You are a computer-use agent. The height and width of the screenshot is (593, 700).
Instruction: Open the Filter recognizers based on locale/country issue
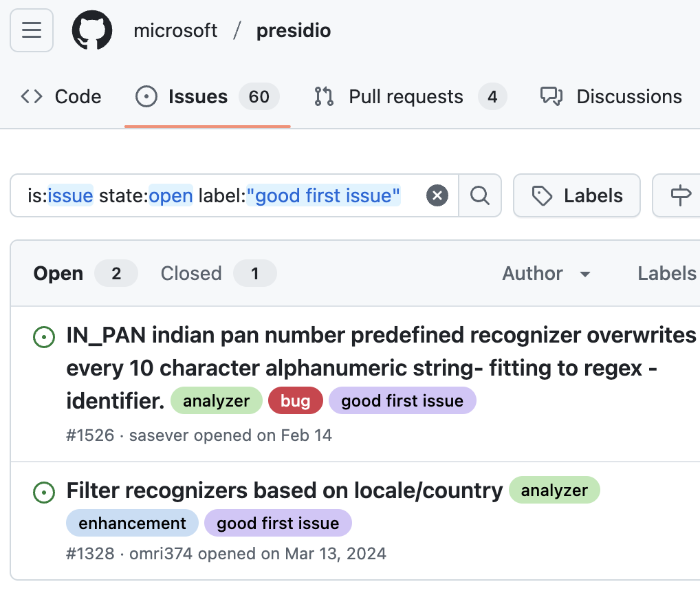point(285,490)
